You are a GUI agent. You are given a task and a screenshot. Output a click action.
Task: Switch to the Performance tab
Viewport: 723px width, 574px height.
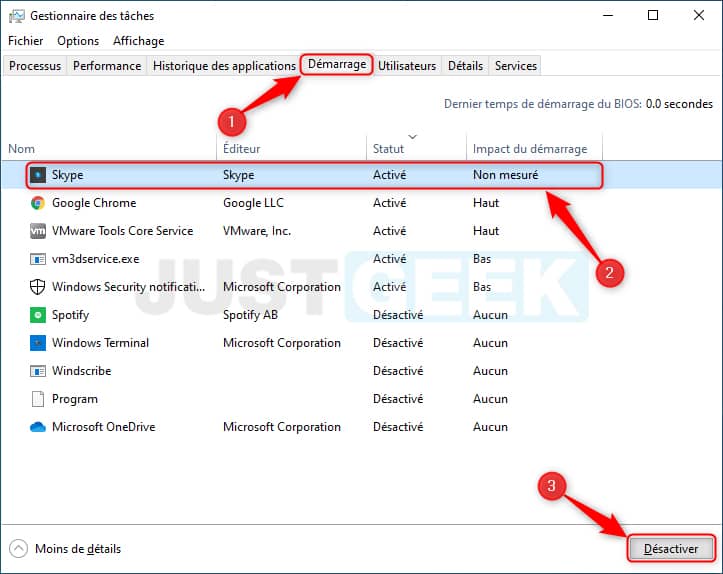pos(107,66)
